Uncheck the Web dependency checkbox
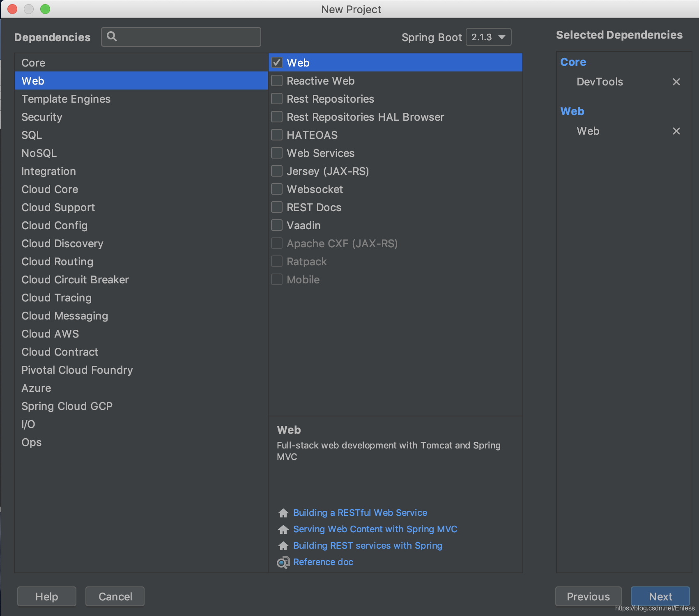Viewport: 699px width, 616px height. [277, 62]
